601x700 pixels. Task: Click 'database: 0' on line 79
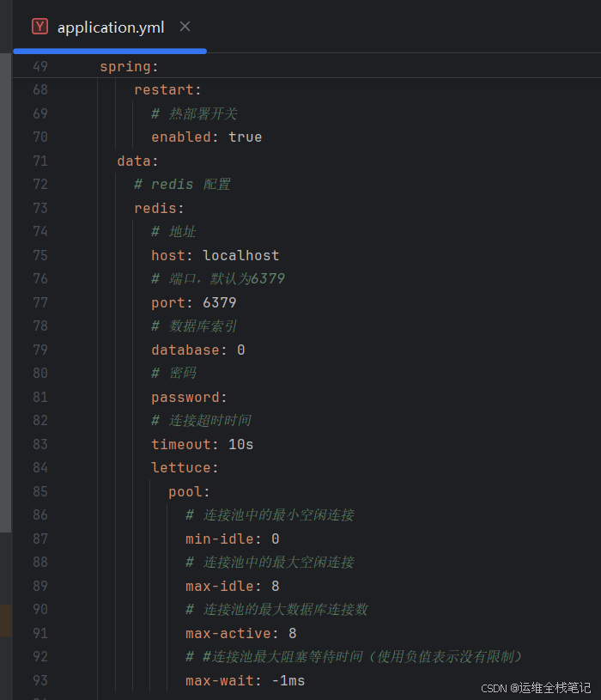(x=198, y=350)
